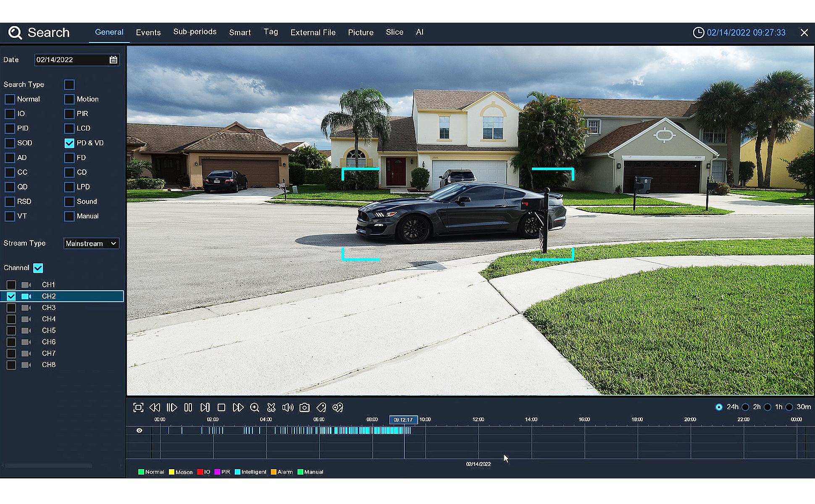Toggle the audio speaker icon
The height and width of the screenshot is (504, 815).
click(x=288, y=407)
